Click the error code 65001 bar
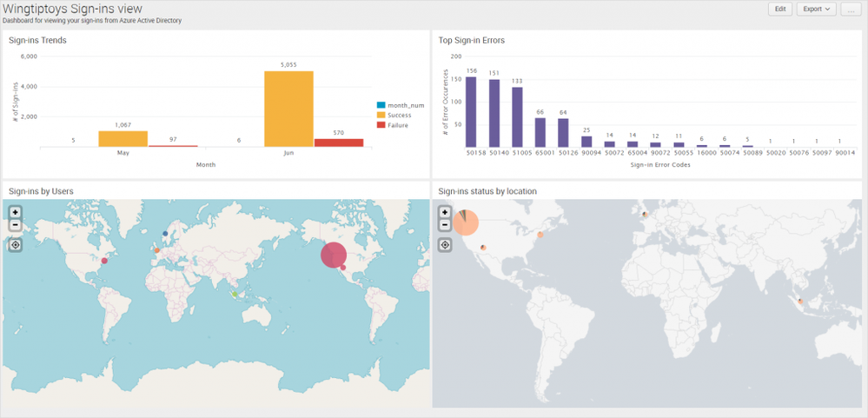Screen dimensions: 868x418 click(540, 132)
